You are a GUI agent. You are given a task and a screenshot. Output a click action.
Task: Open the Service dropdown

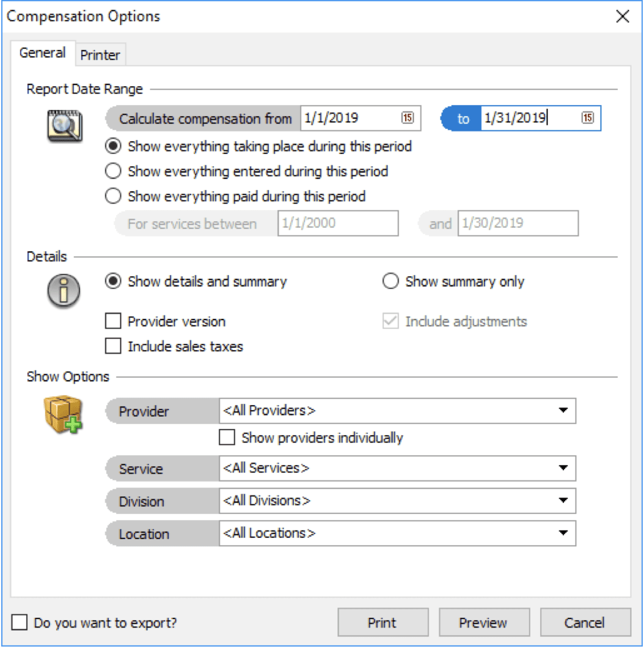point(563,468)
